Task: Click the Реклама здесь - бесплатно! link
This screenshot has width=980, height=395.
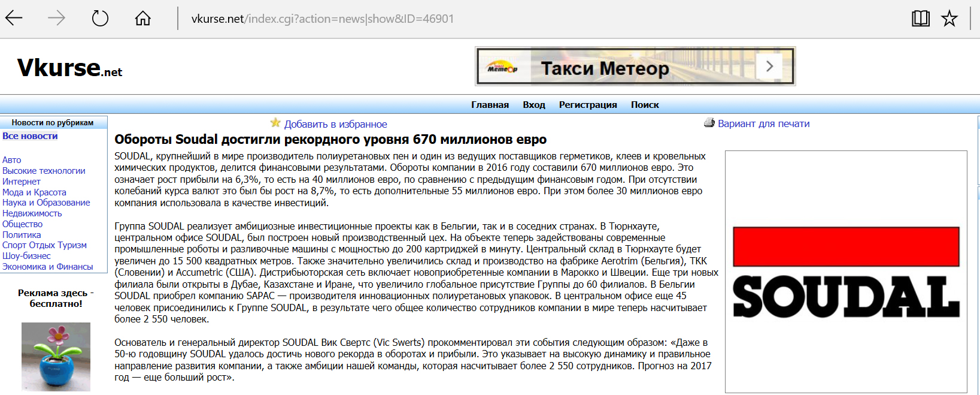Action: tap(56, 298)
